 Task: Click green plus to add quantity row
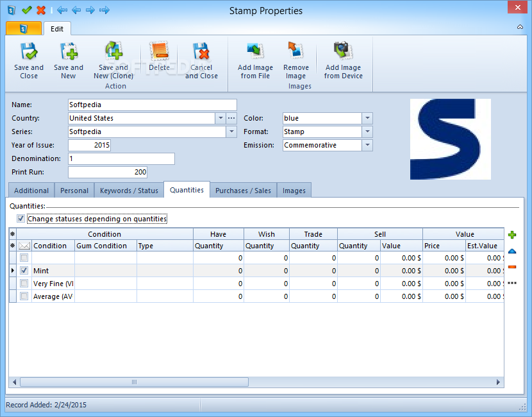pyautogui.click(x=512, y=235)
